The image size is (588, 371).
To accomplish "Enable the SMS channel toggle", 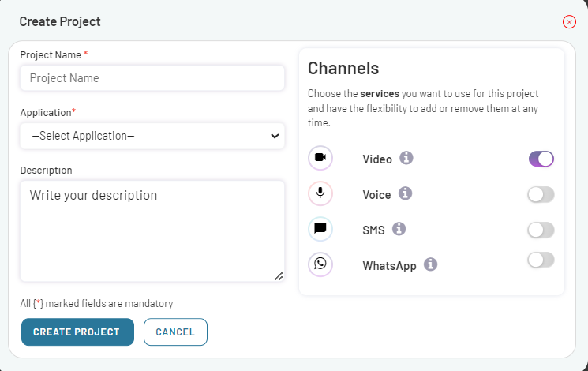I will (541, 230).
